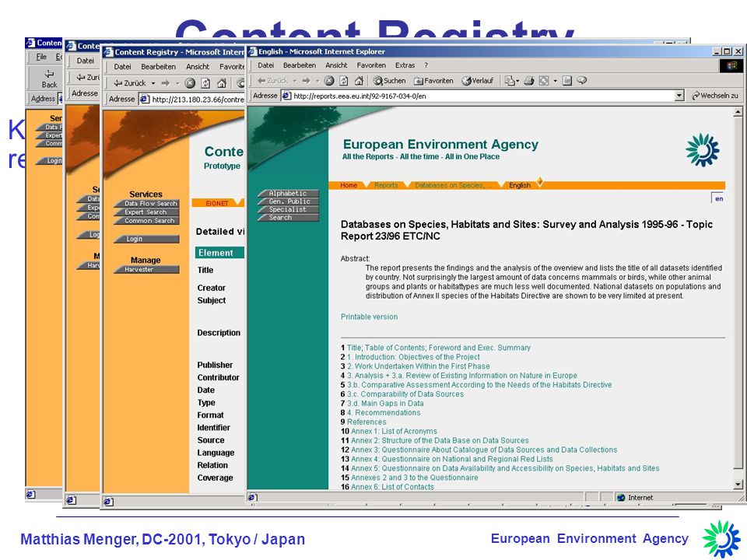Click the Back button in the rearmost window
Viewport: 747px width, 560px height.
coord(49,79)
